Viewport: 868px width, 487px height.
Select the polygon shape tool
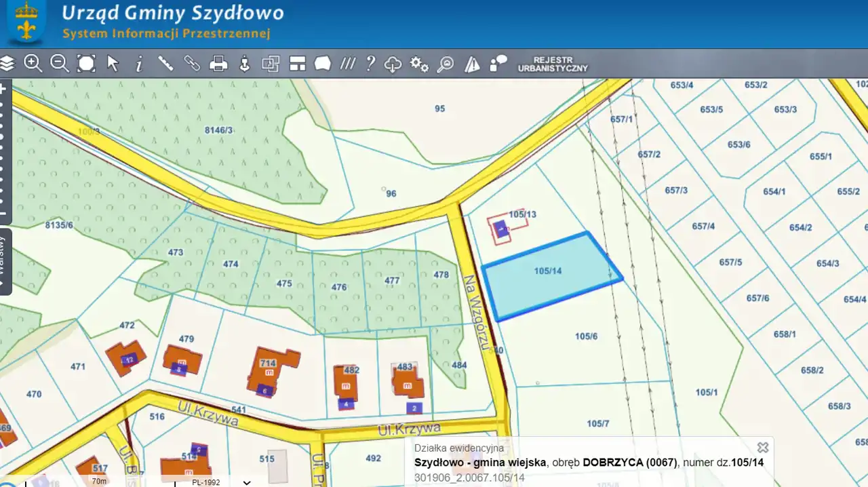click(323, 64)
